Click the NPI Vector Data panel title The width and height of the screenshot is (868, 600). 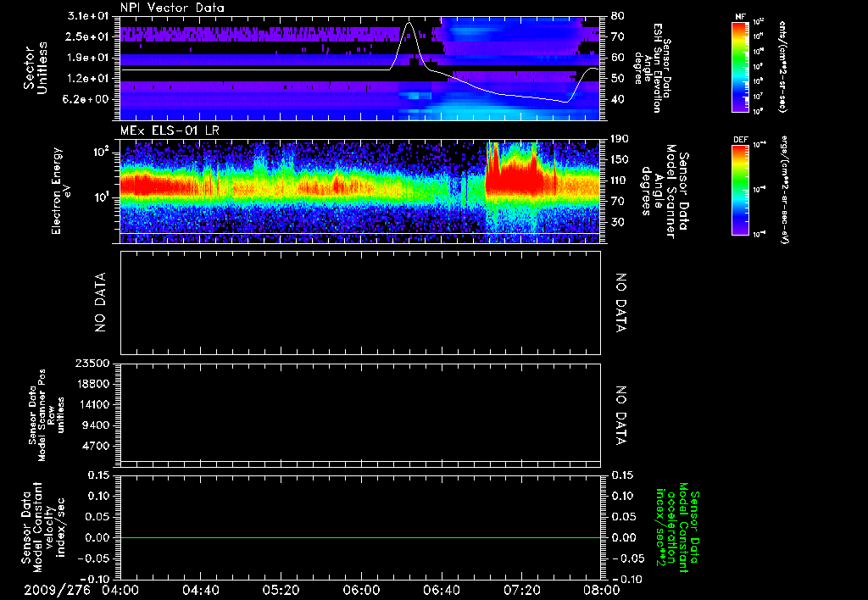(172, 8)
